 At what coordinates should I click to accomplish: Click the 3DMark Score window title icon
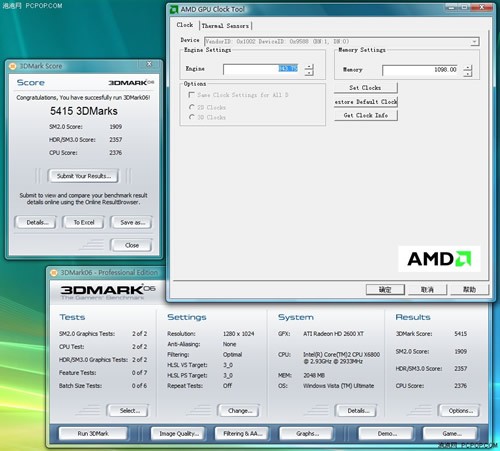[x=13, y=66]
